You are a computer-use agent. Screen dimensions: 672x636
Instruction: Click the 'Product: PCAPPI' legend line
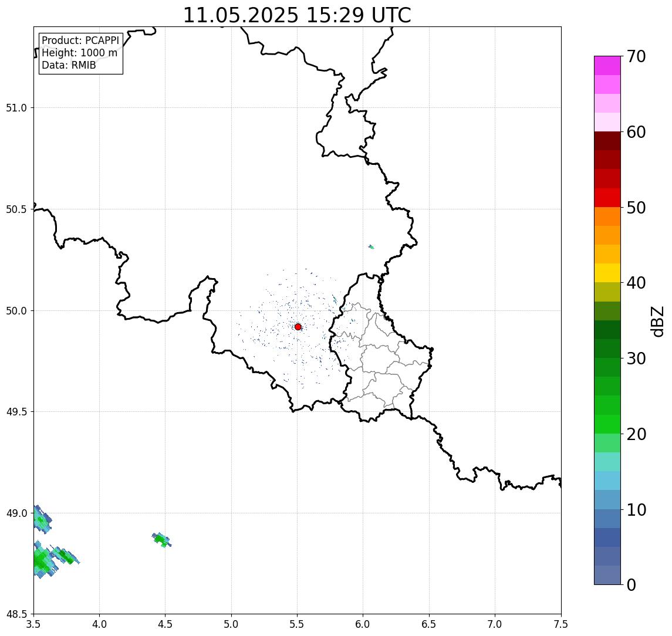[x=80, y=40]
